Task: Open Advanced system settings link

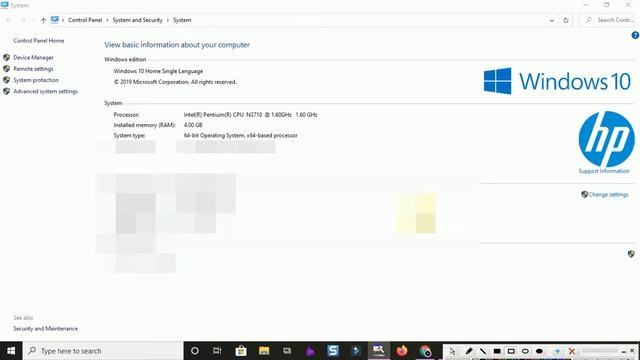Action: click(x=45, y=91)
